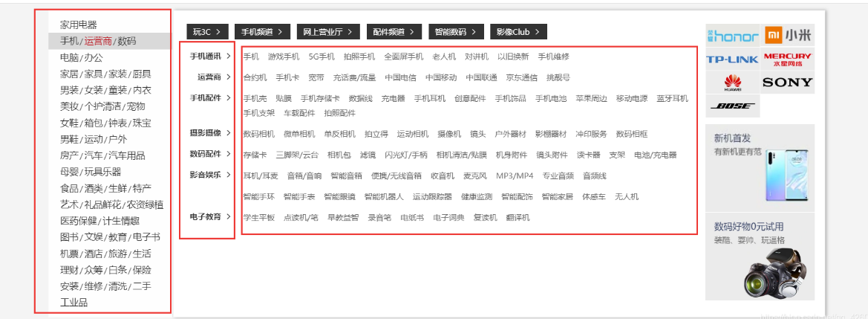Open the TP-LINK brand logo

(x=732, y=59)
